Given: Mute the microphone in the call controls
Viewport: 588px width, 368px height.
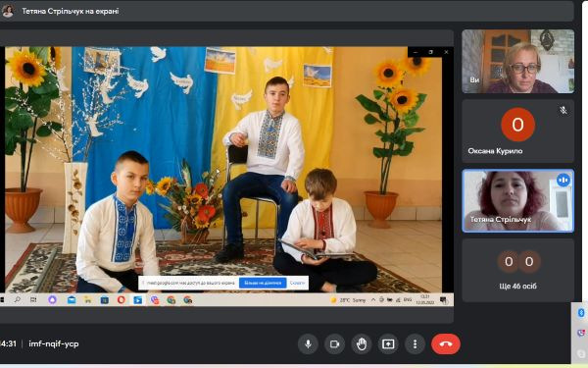Looking at the screenshot, I should (308, 344).
